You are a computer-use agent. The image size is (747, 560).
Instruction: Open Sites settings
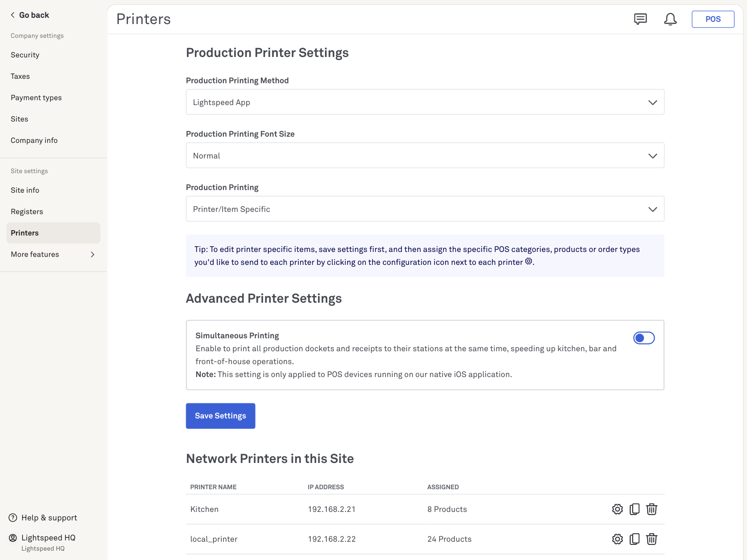coord(19,119)
